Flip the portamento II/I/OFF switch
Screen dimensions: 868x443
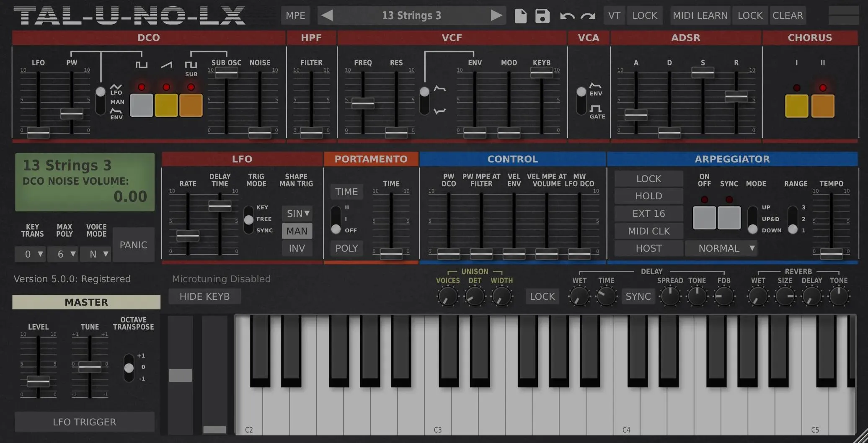coord(336,219)
